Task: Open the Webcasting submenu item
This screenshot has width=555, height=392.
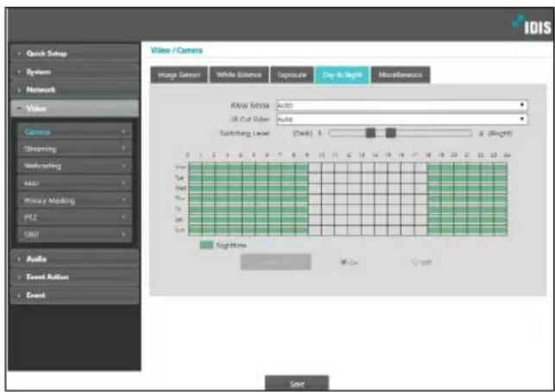Action: pyautogui.click(x=75, y=166)
